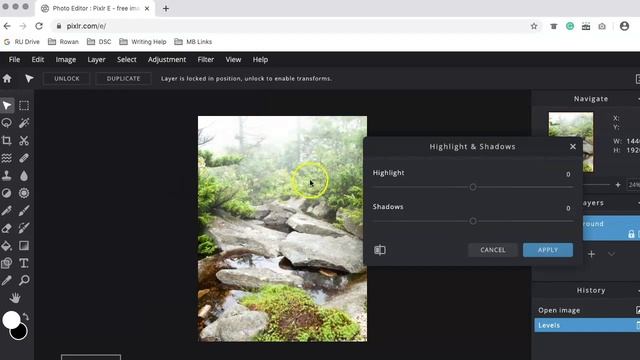640x360 pixels.
Task: Click the arrow icon beside Unlock button
Action: [29, 78]
